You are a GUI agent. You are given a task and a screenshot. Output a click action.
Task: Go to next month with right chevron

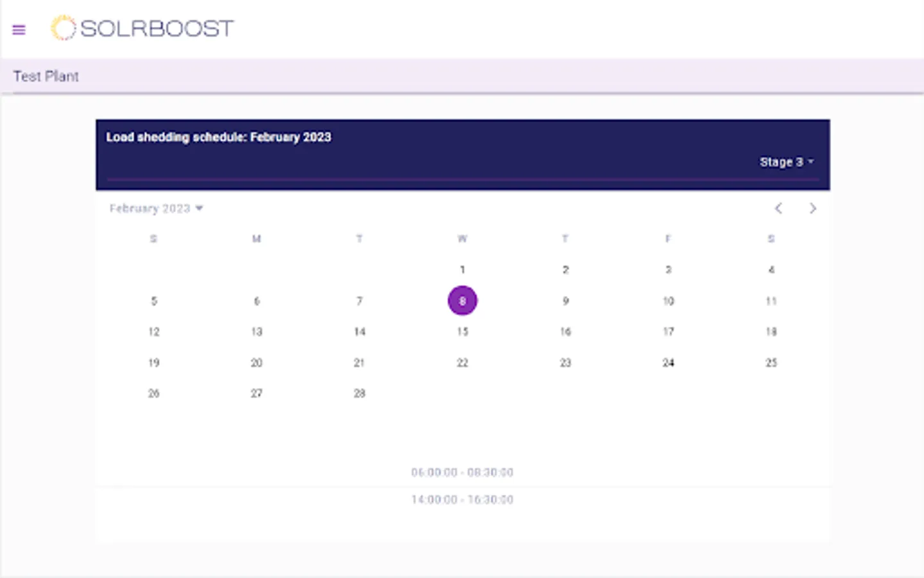812,208
